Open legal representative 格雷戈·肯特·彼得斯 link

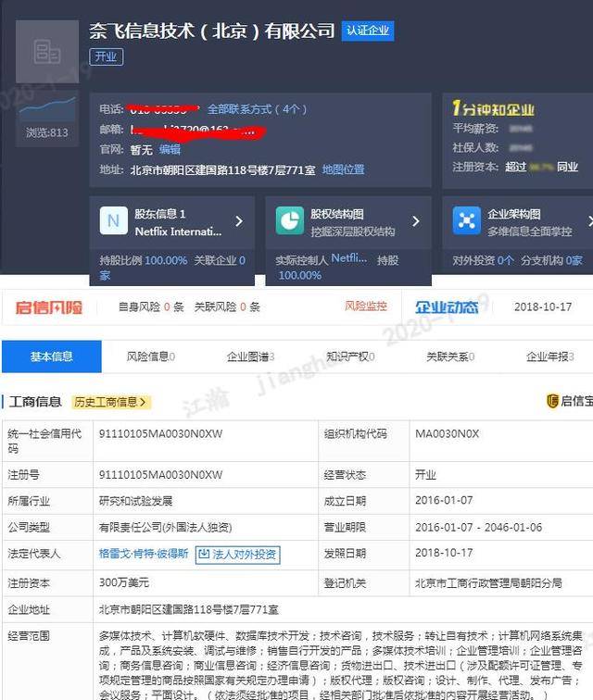point(144,554)
